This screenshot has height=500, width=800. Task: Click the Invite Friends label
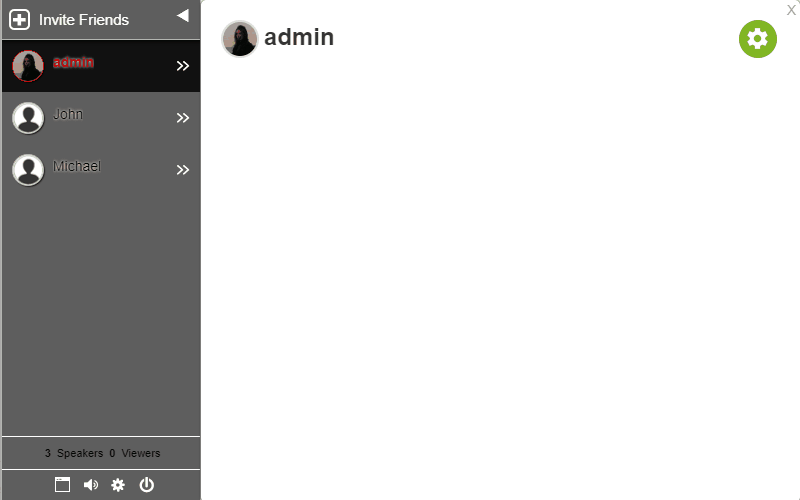tap(84, 20)
